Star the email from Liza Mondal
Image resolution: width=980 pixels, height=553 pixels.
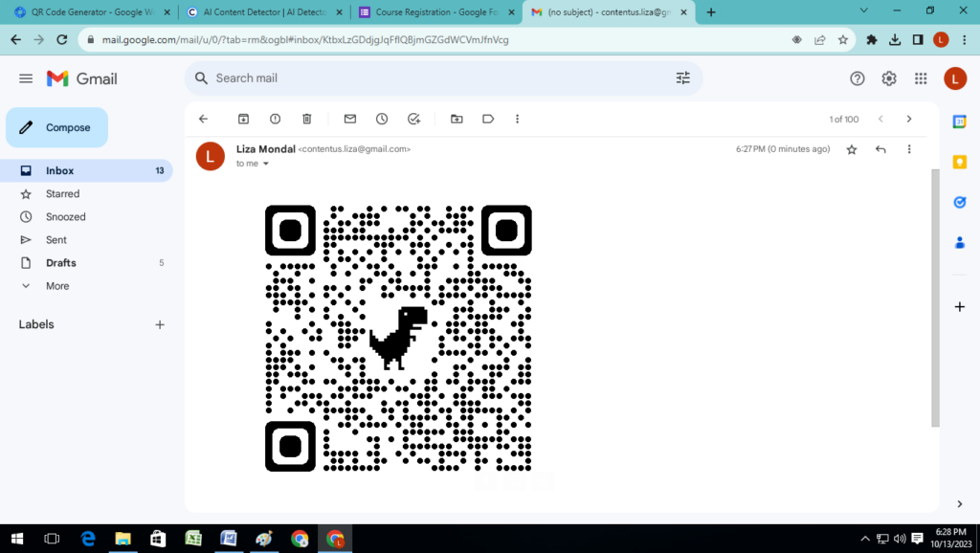coord(851,149)
